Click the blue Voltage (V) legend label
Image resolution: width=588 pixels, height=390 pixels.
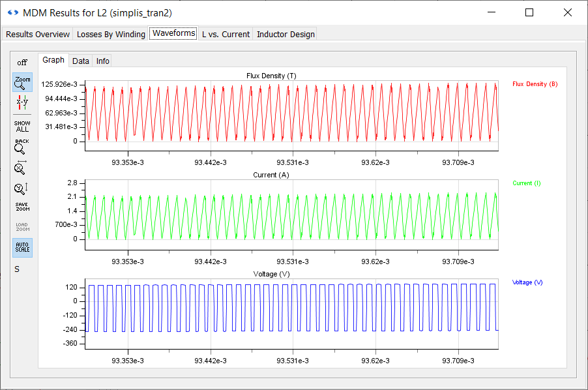tap(527, 282)
